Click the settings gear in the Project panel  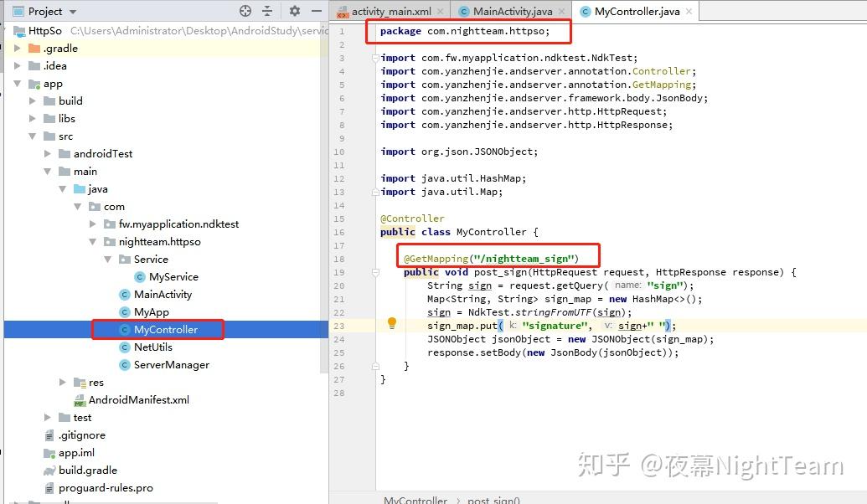point(292,12)
